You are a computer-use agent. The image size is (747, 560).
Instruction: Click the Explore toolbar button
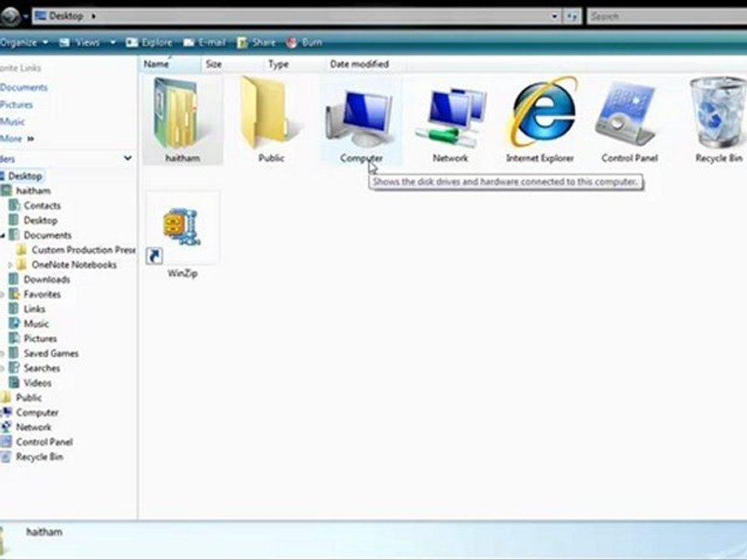click(x=149, y=42)
